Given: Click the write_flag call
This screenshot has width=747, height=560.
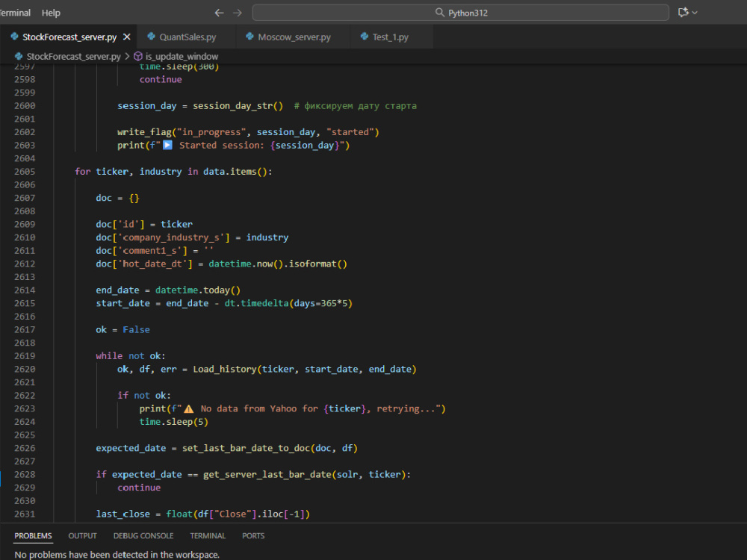Looking at the screenshot, I should [x=248, y=132].
